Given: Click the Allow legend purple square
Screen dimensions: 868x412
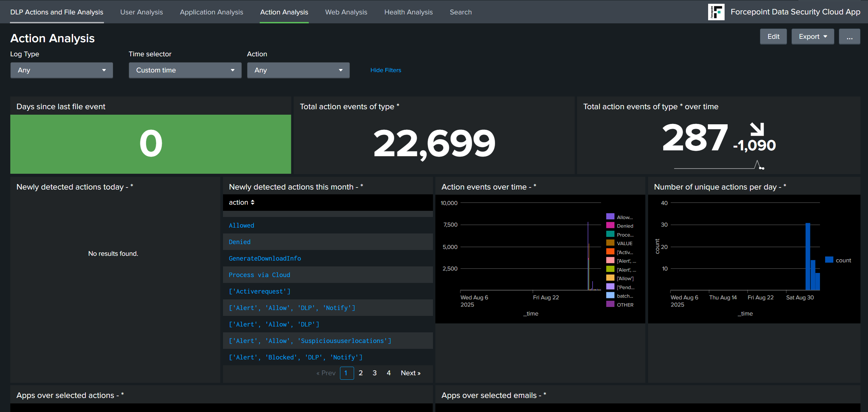Looking at the screenshot, I should click(610, 217).
